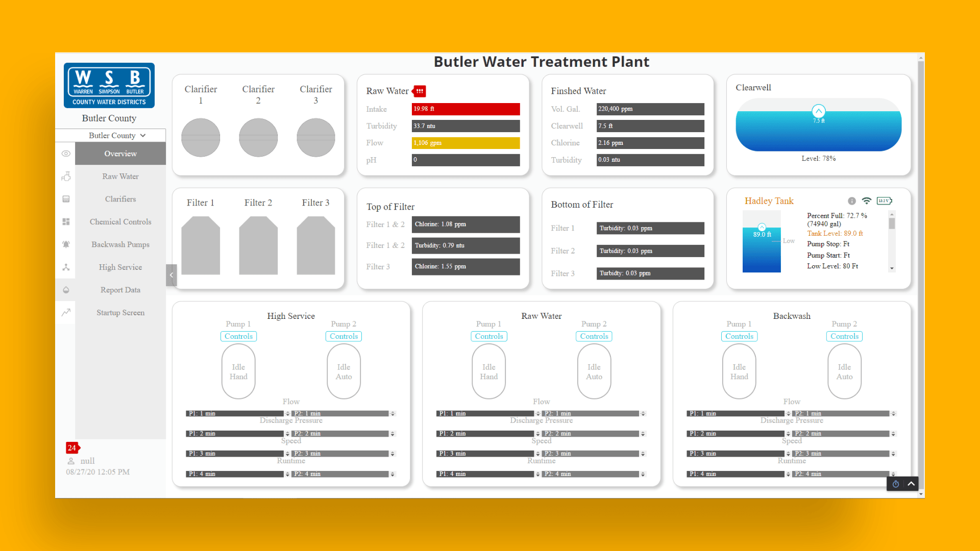This screenshot has width=980, height=551.
Task: Click the red alarm icon beside Raw Water
Action: 419,91
